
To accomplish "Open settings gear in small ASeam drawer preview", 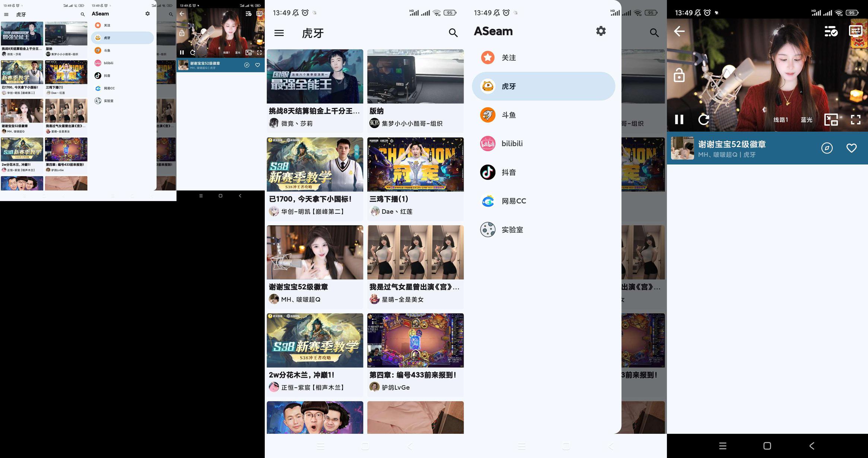I will pyautogui.click(x=147, y=13).
